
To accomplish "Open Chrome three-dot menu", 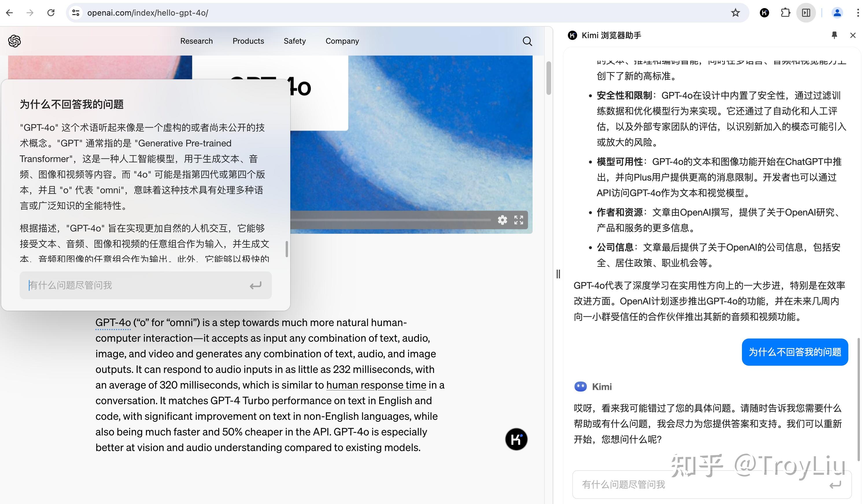I will 858,13.
